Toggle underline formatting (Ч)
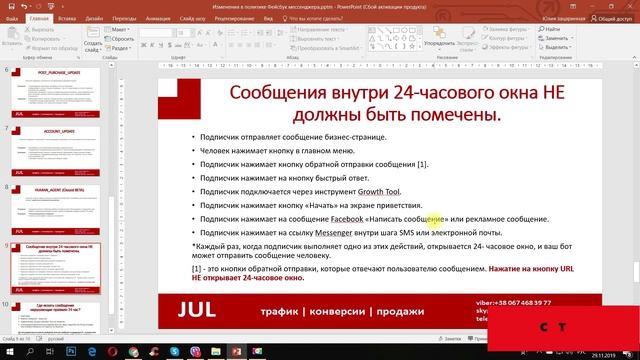640x360 pixels. (x=161, y=45)
